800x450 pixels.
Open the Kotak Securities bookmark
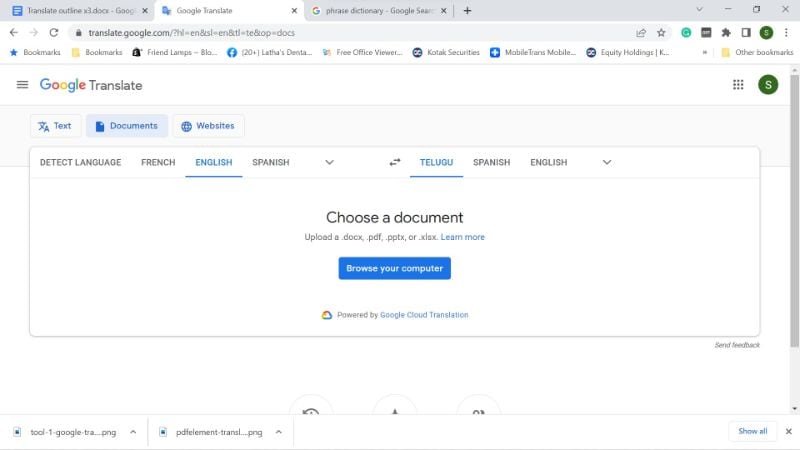click(446, 53)
